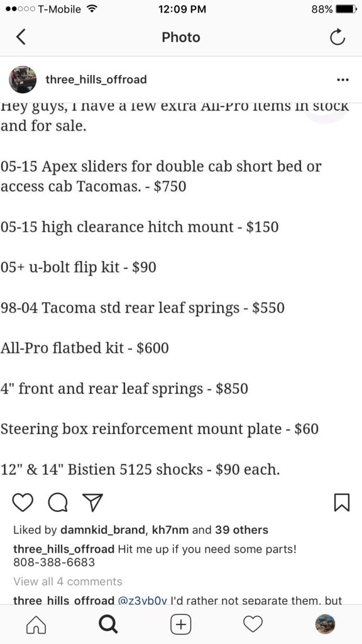Tap the @z3vb0v mention in comment
The width and height of the screenshot is (362, 644).
[x=143, y=601]
